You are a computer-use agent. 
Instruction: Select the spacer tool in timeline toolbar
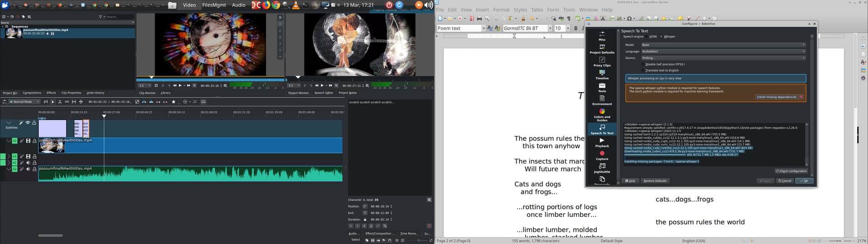tap(67, 102)
